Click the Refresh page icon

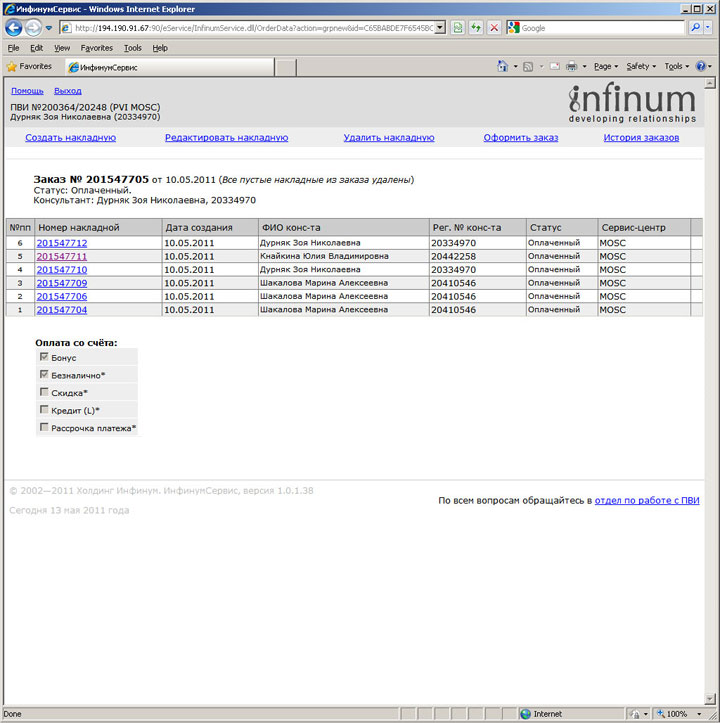coord(476,28)
